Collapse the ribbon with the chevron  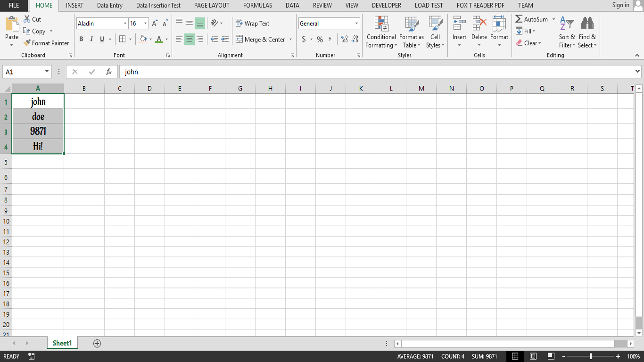[637, 56]
